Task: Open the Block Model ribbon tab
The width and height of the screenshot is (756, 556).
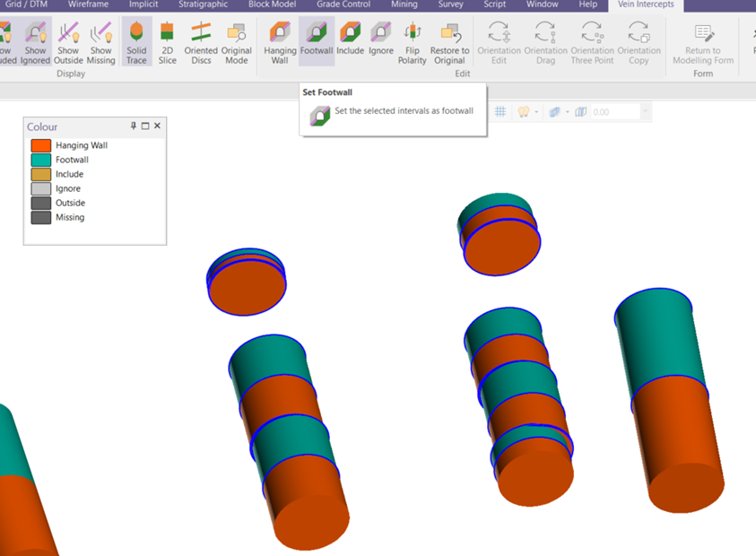Action: [272, 4]
